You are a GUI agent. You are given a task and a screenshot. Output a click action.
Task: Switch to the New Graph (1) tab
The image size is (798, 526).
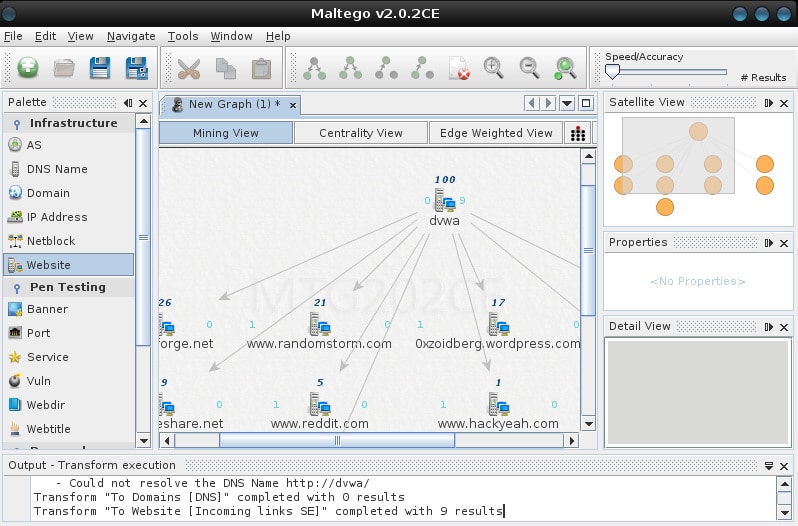click(x=230, y=104)
